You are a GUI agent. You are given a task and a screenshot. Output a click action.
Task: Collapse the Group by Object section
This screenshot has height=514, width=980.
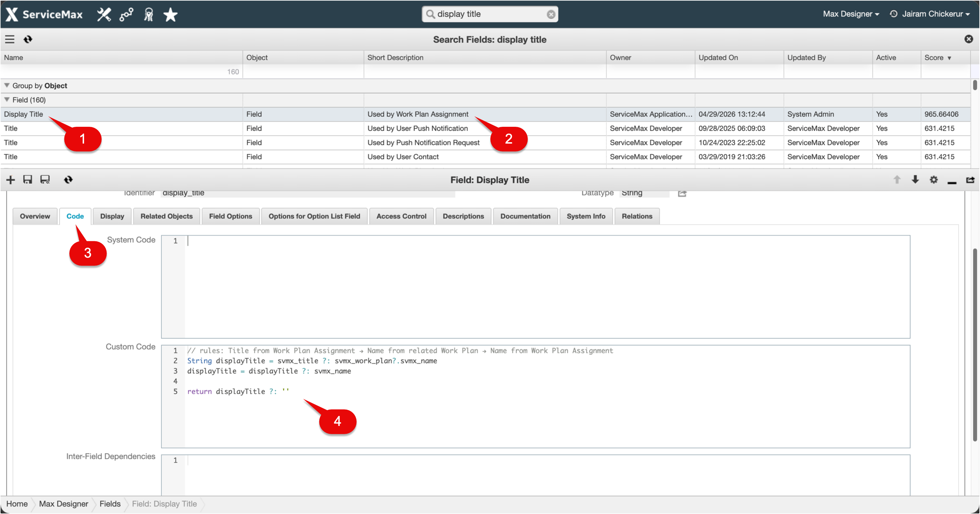point(7,86)
